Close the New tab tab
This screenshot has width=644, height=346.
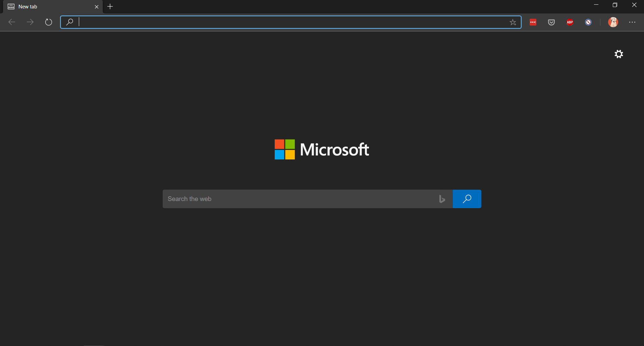97,7
